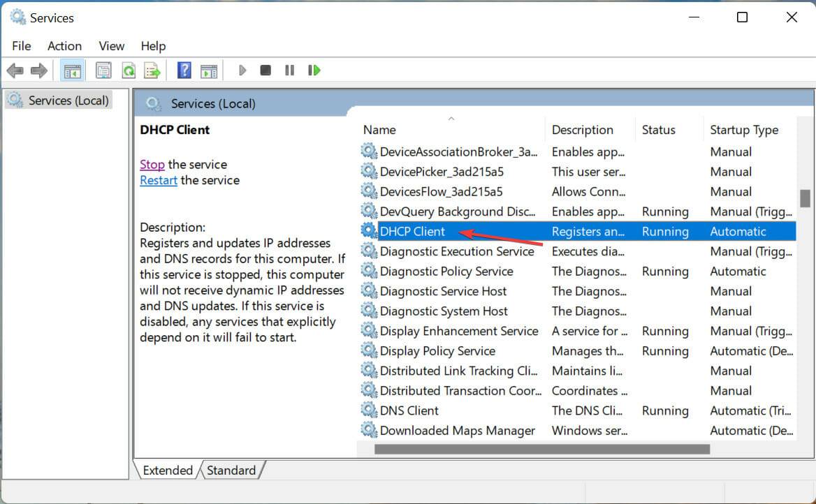Click the vertical scrollbar thumb in services list

pyautogui.click(x=805, y=198)
